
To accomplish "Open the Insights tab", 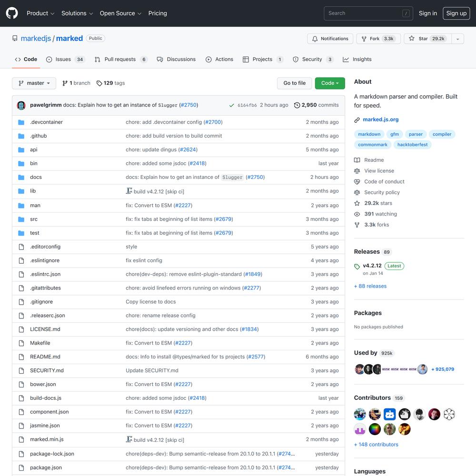I will click(357, 59).
